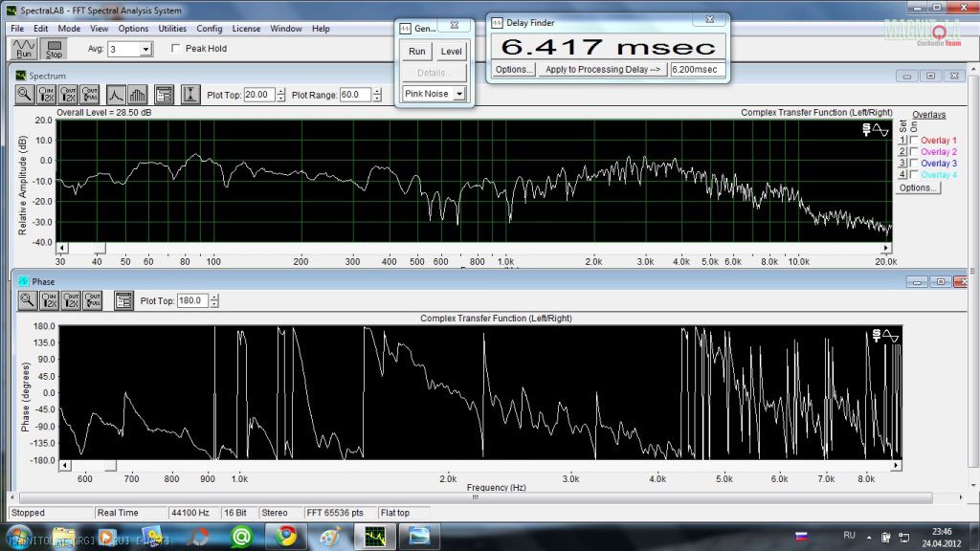Adjust the Spectrum Plot Top spinner
The height and width of the screenshot is (551, 980).
280,95
